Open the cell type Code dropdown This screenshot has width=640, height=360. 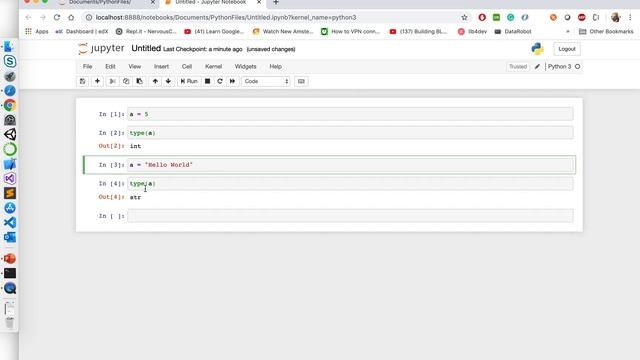pyautogui.click(x=266, y=81)
